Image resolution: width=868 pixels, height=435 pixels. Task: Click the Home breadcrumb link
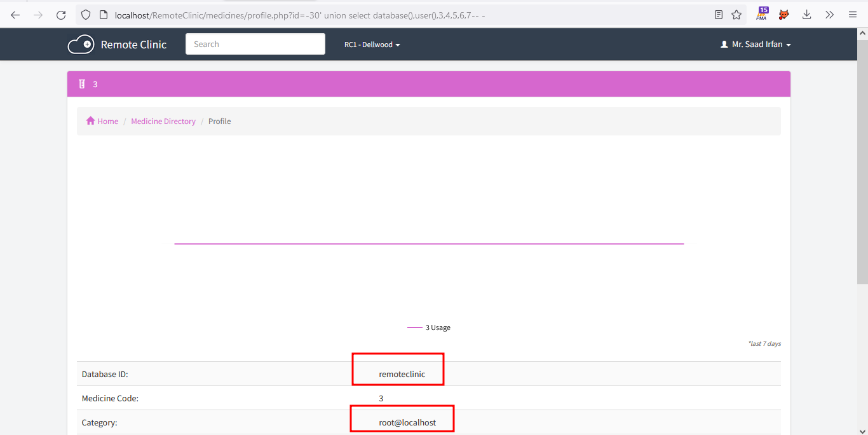[107, 121]
